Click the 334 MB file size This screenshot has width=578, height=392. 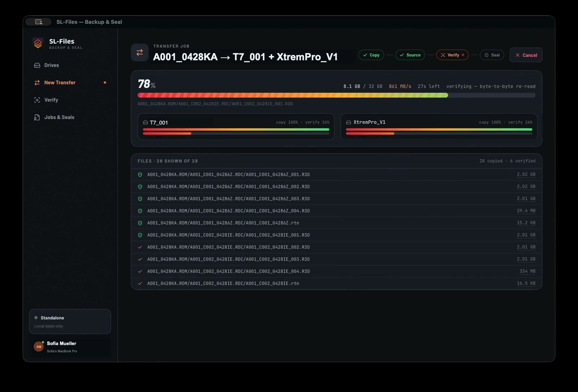[x=527, y=271]
